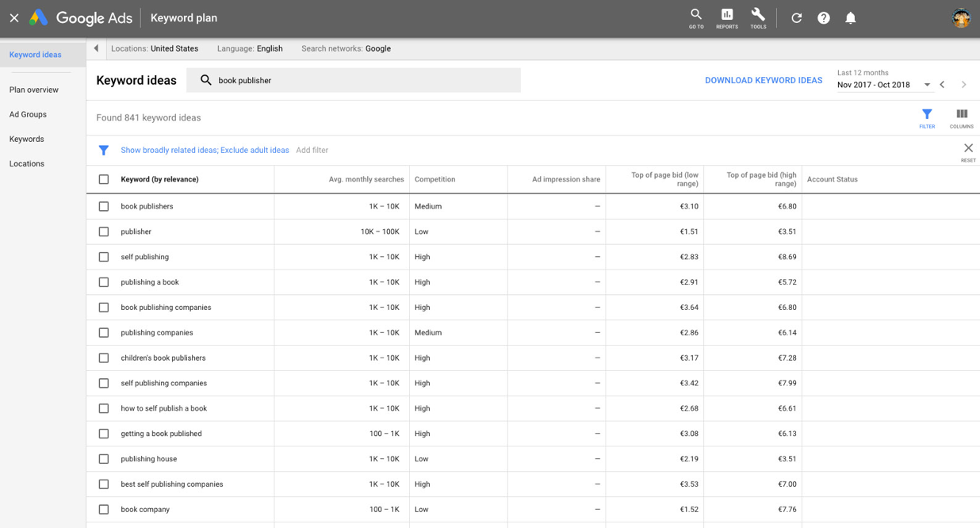Click the Add filter link

[312, 150]
